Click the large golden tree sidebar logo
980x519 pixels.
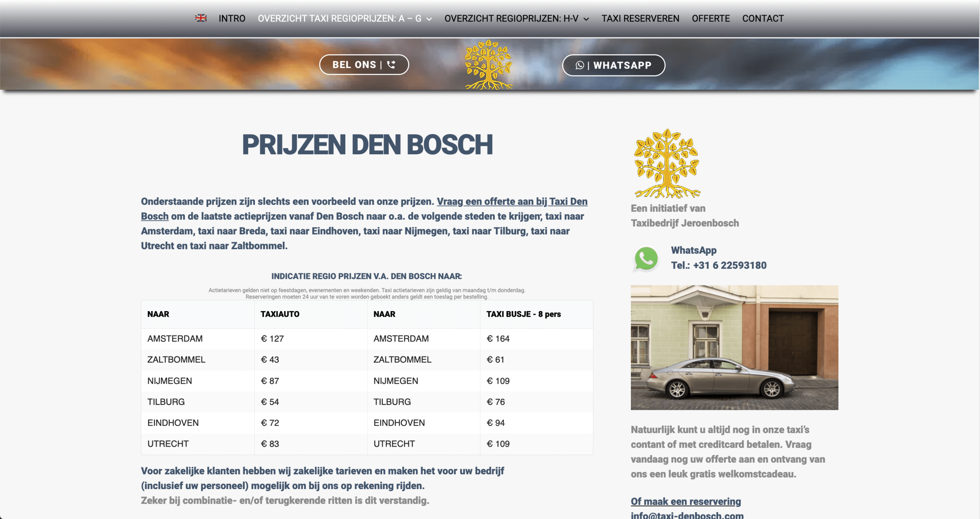[x=667, y=163]
